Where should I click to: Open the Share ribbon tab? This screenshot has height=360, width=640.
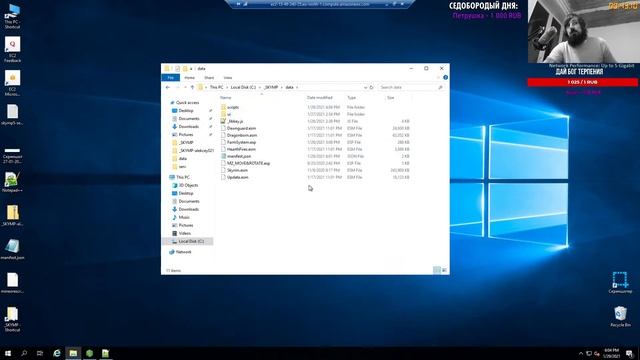click(209, 78)
